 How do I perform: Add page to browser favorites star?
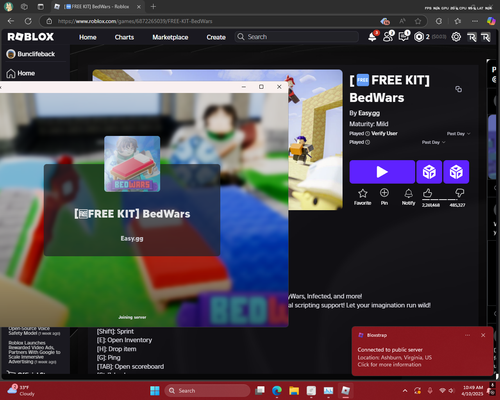tap(418, 21)
